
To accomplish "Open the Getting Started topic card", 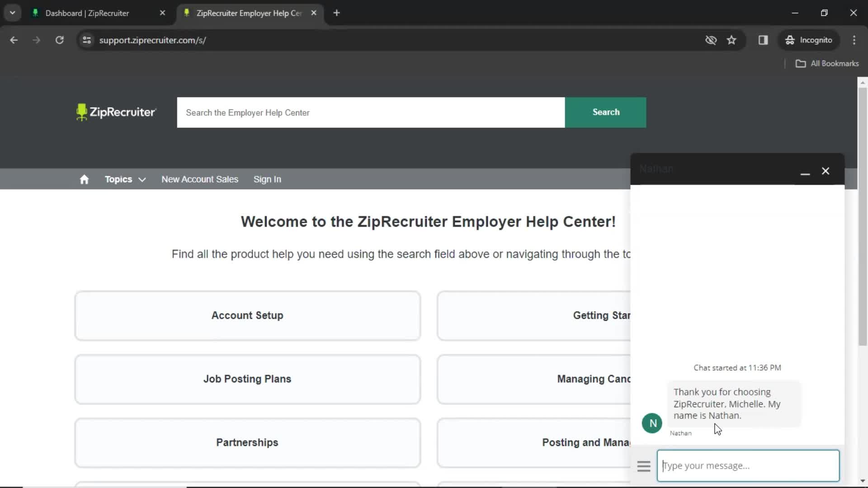I will click(x=534, y=316).
